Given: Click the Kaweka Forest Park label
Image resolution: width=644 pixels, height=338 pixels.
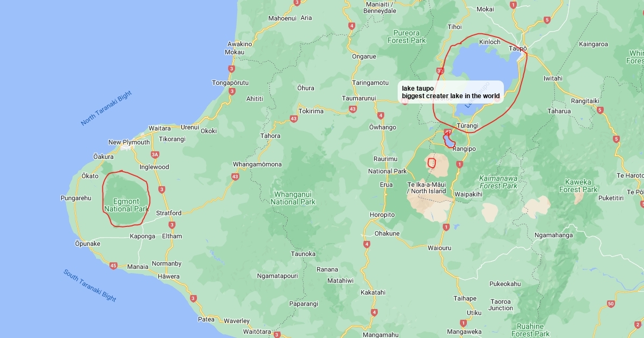Looking at the screenshot, I should click(578, 186).
